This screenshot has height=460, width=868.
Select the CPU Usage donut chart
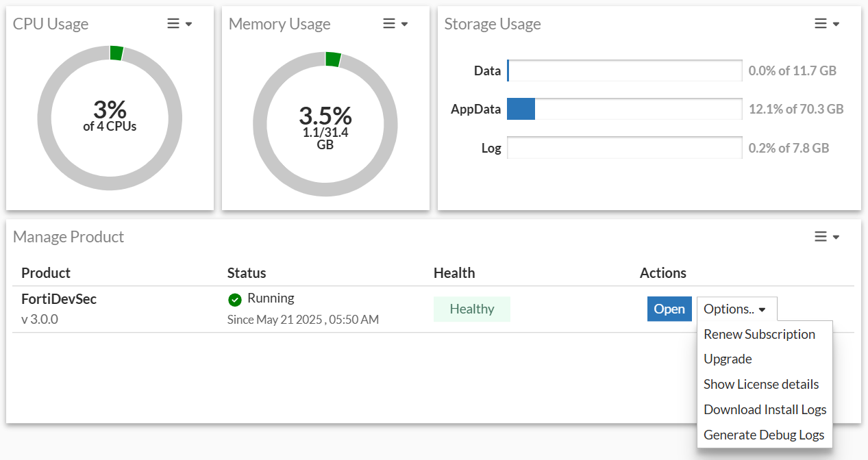110,118
